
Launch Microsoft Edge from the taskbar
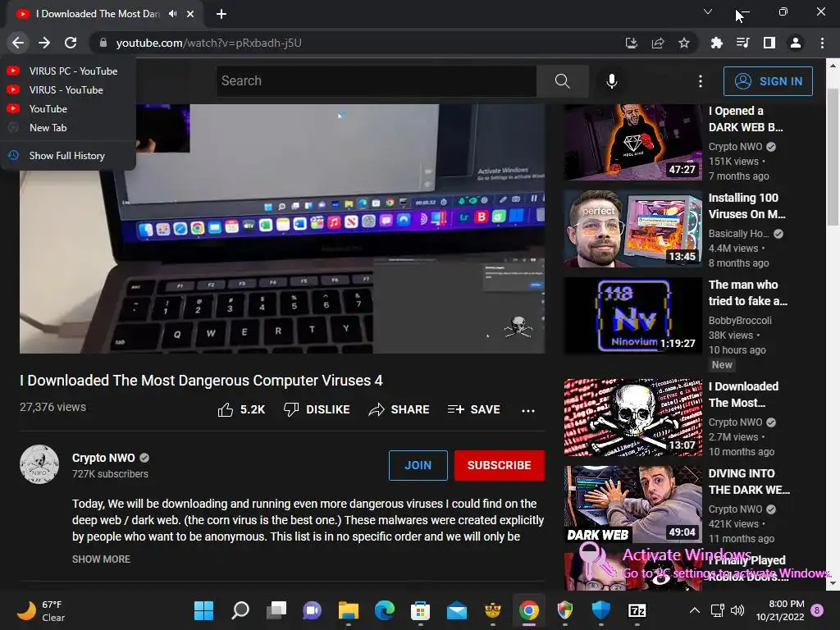385,610
